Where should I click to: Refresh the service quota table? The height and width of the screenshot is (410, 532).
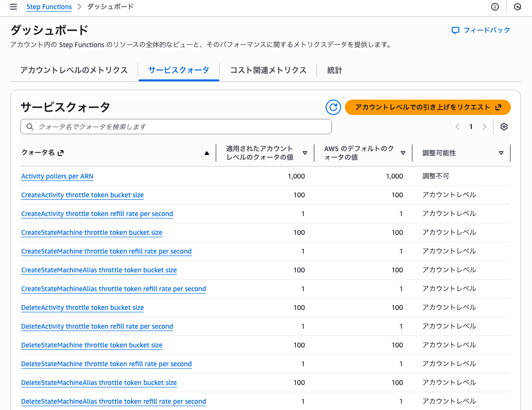(333, 107)
